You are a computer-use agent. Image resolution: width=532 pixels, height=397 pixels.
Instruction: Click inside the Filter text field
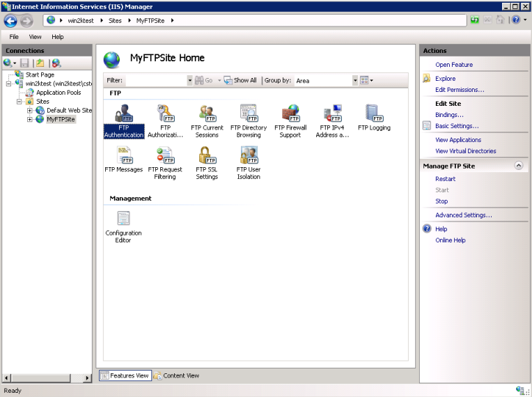coord(156,80)
